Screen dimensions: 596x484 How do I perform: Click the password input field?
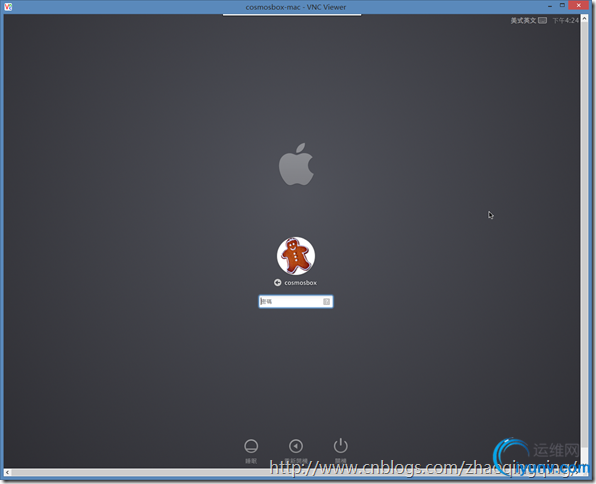coord(296,302)
